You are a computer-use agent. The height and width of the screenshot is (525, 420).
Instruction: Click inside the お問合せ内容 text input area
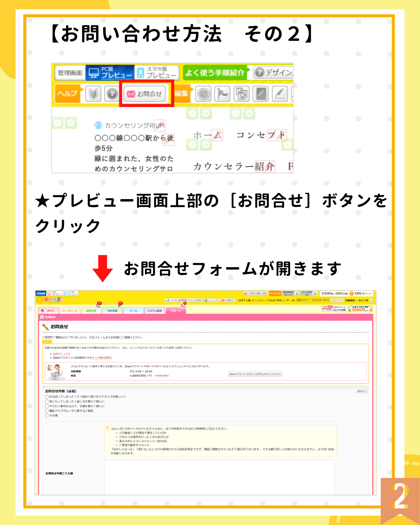pyautogui.click(x=219, y=476)
